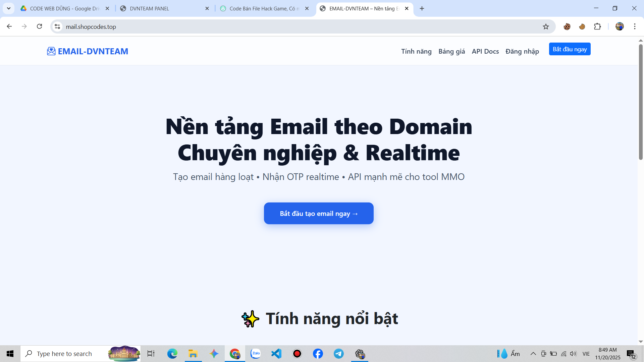Viewport: 644px width, 362px height.
Task: Open the Tính năng nav link
Action: pyautogui.click(x=416, y=51)
